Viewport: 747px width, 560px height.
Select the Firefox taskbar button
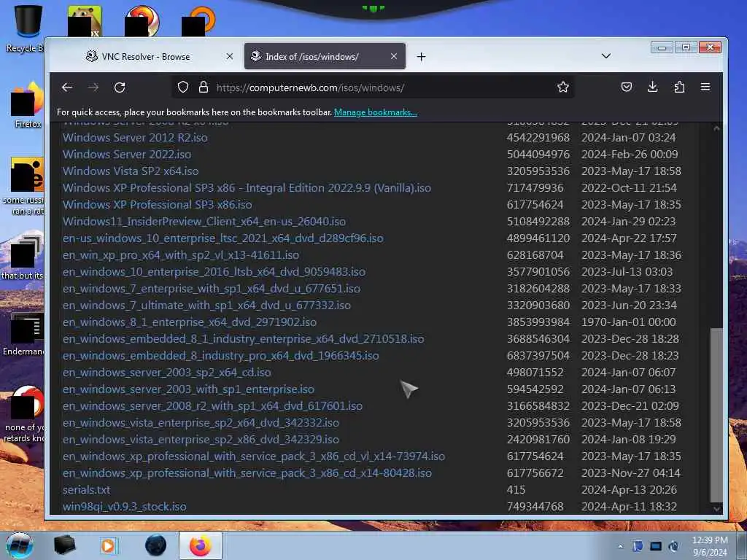click(201, 545)
